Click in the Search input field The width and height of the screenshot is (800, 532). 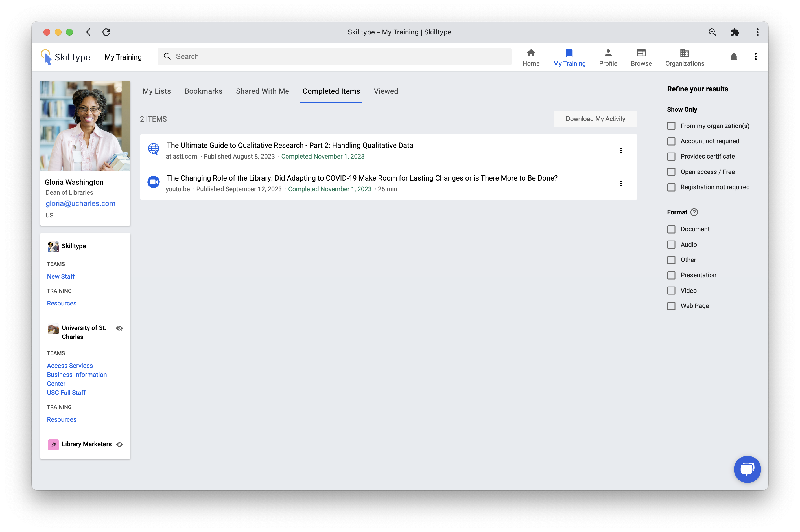(340, 56)
